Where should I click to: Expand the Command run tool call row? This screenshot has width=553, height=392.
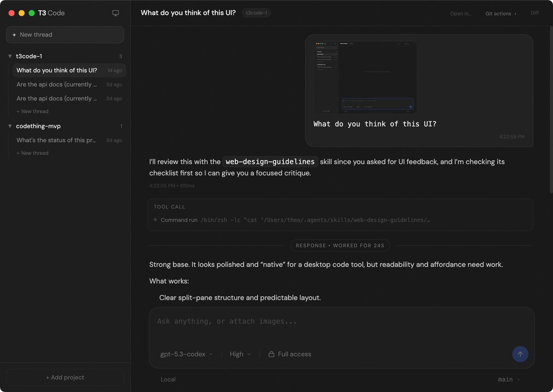[x=340, y=220]
